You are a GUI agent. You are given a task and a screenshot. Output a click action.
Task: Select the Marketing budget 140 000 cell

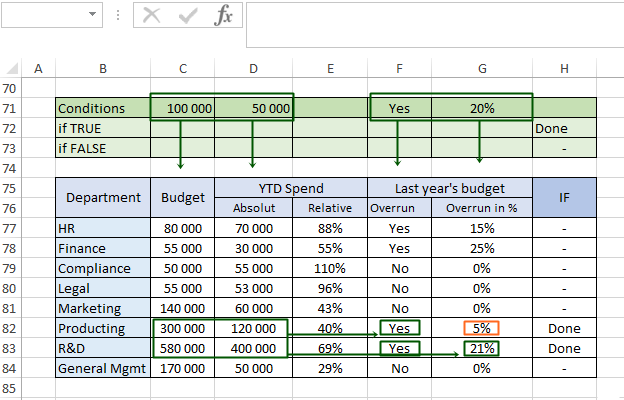tap(183, 308)
